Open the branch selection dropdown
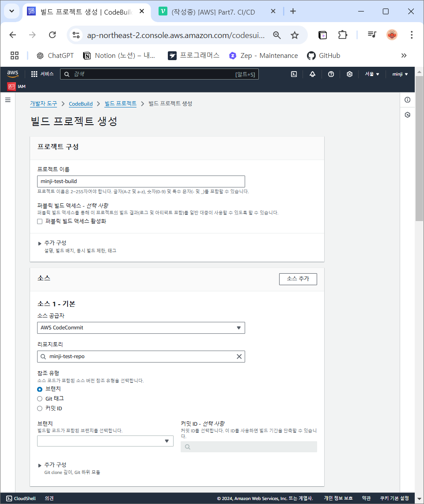The height and width of the screenshot is (504, 424). click(106, 441)
